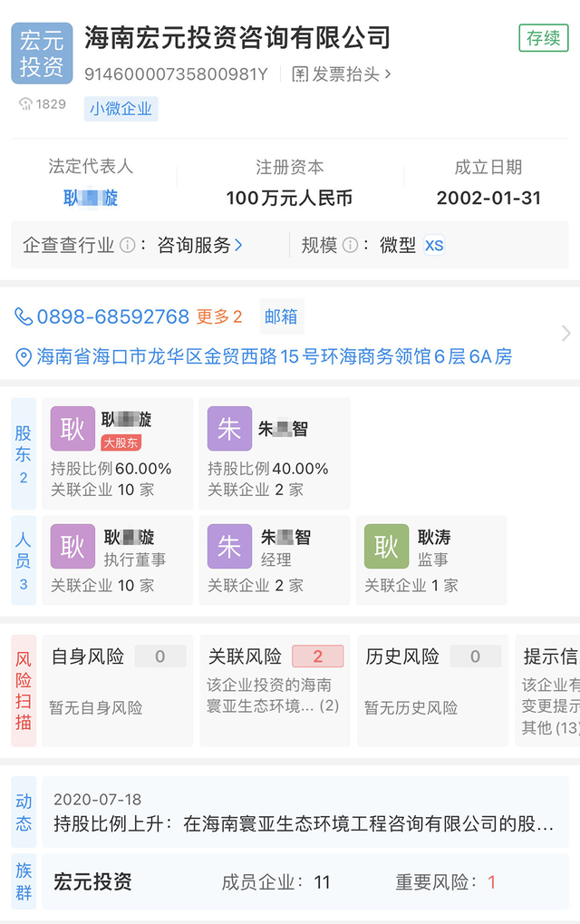
Task: Click the legal representative name link
Action: [x=91, y=199]
